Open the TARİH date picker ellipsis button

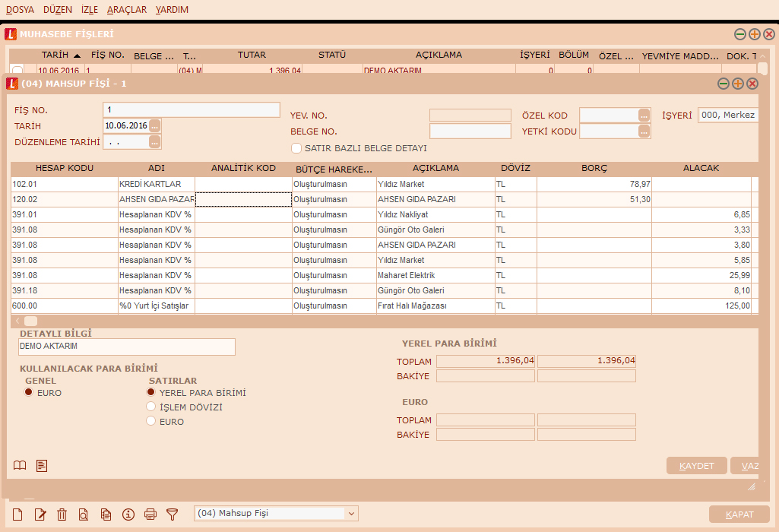coord(154,125)
